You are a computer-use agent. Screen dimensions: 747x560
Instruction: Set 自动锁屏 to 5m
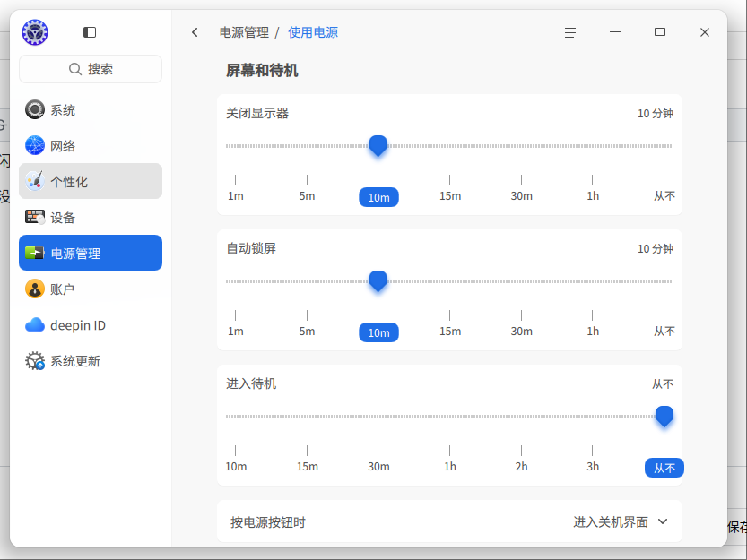click(x=307, y=331)
